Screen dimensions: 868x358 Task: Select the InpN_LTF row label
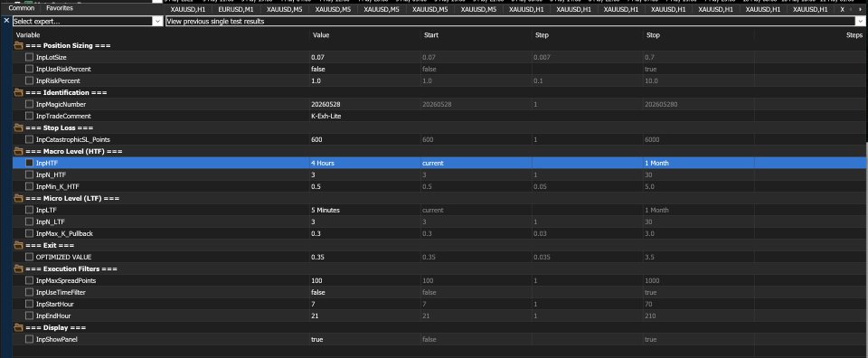pyautogui.click(x=51, y=221)
